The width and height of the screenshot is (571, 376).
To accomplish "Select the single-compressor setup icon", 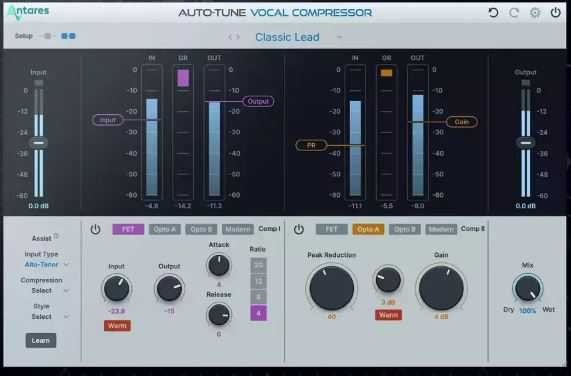I will (x=48, y=36).
